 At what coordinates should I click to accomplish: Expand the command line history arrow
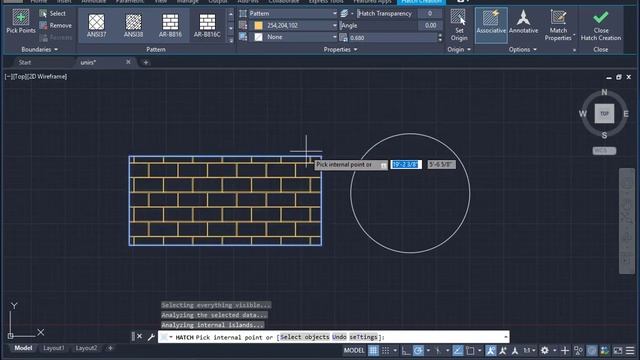(506, 337)
